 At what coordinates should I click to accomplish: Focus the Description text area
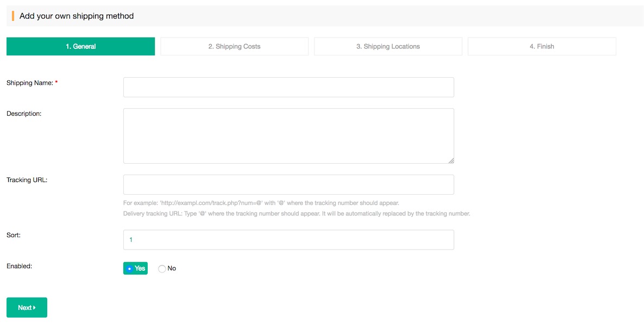click(288, 135)
